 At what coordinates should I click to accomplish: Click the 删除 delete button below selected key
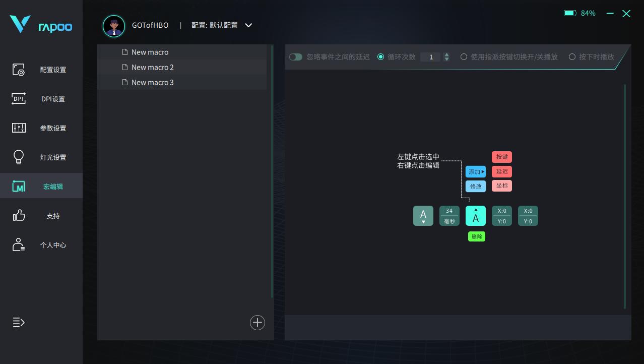[x=477, y=236]
